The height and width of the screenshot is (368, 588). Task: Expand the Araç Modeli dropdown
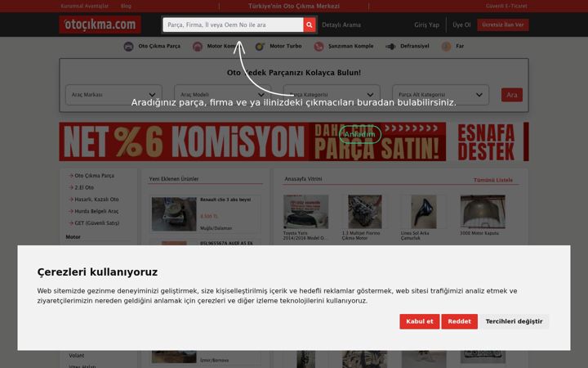222,95
